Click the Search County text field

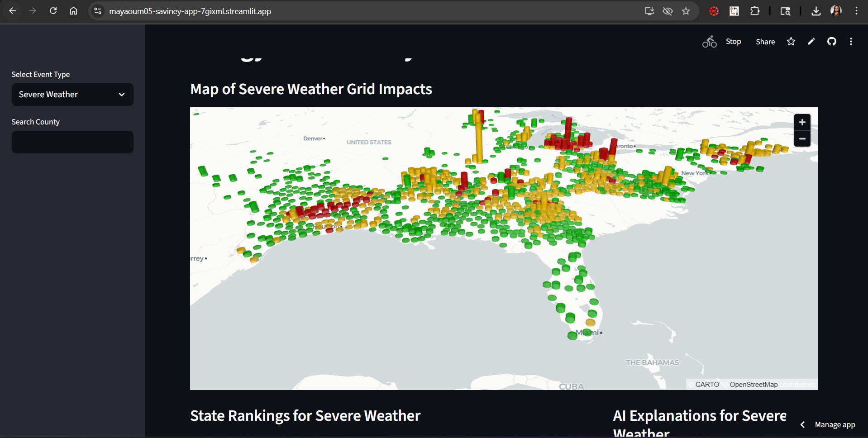click(72, 142)
